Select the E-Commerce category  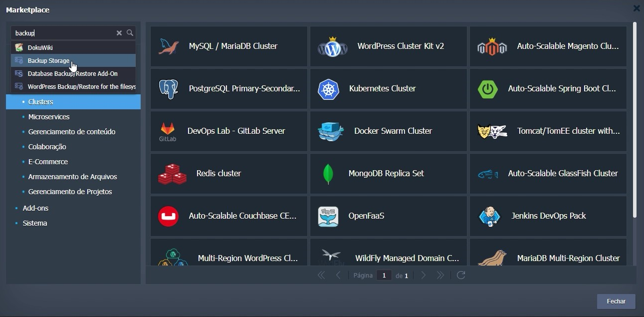pos(48,162)
